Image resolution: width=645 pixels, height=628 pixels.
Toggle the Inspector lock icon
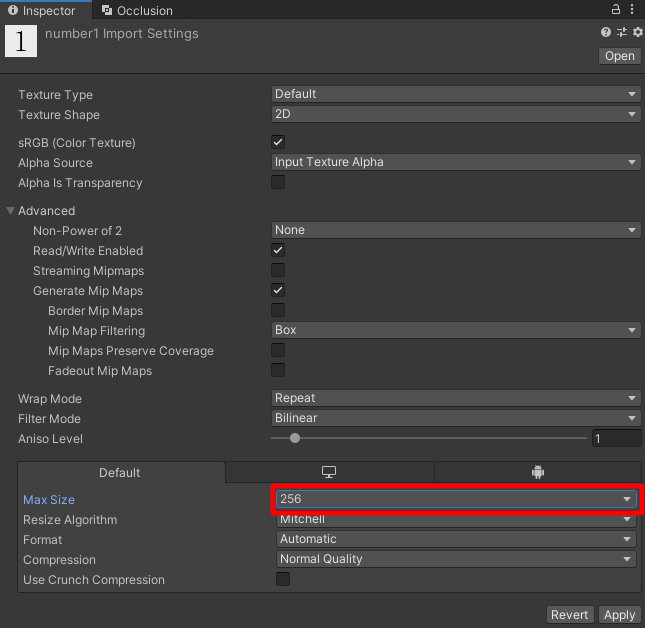click(x=617, y=10)
